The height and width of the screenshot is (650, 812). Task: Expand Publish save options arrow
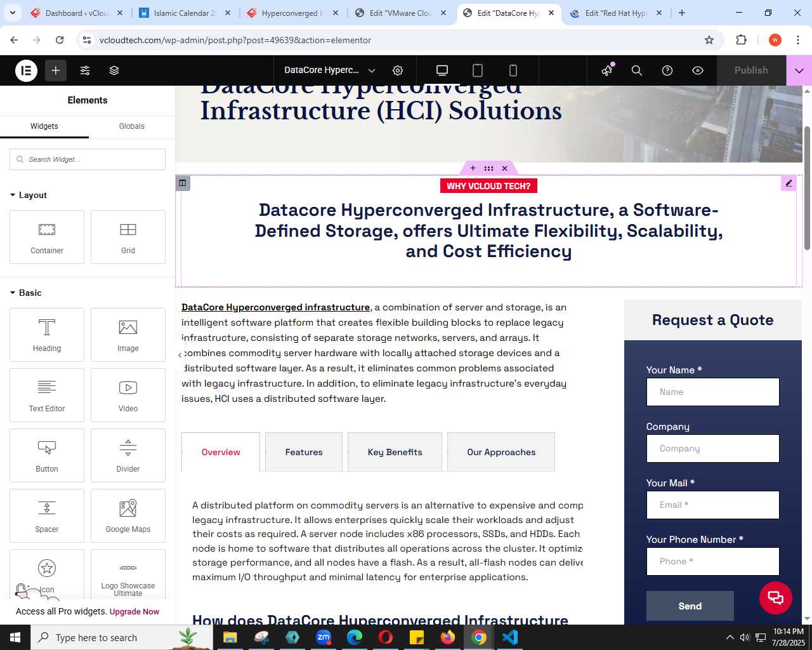click(x=799, y=70)
